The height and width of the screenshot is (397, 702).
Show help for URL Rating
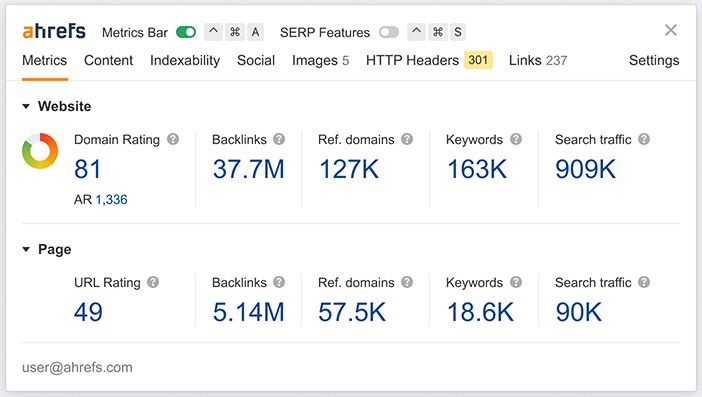click(153, 282)
